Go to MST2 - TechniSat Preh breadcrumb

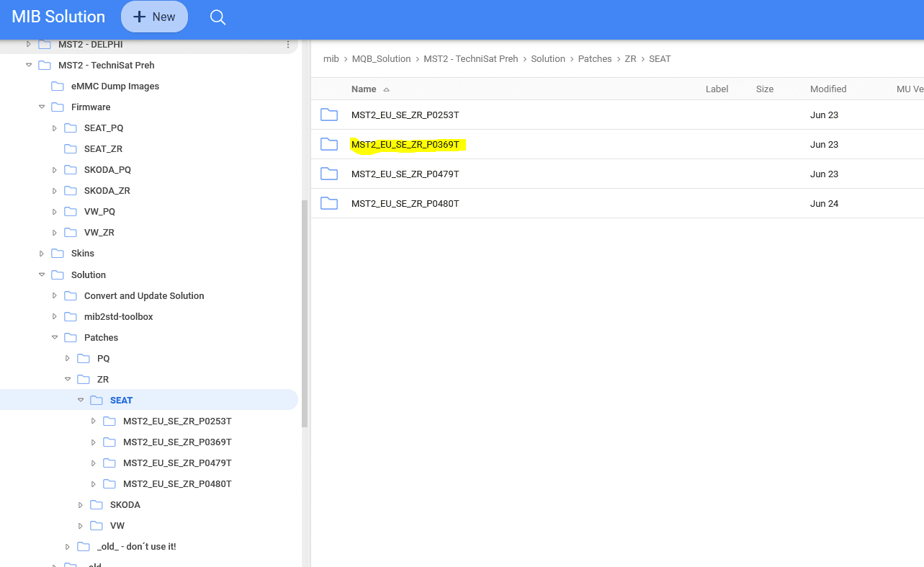471,59
